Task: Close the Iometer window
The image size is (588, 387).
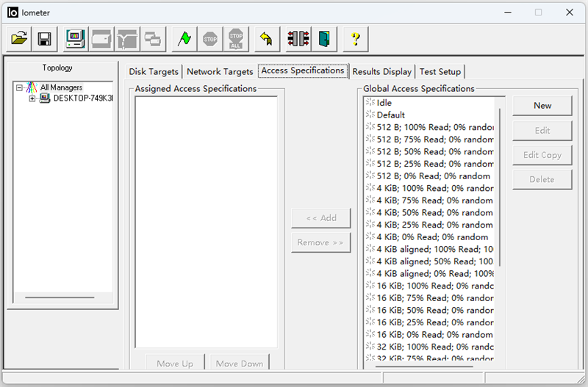Action: (569, 12)
